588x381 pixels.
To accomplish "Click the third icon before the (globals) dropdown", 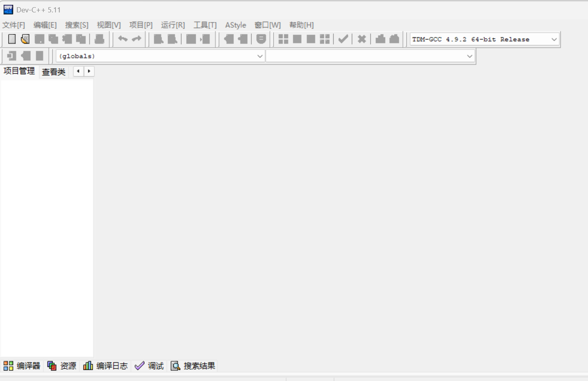I will coord(40,56).
